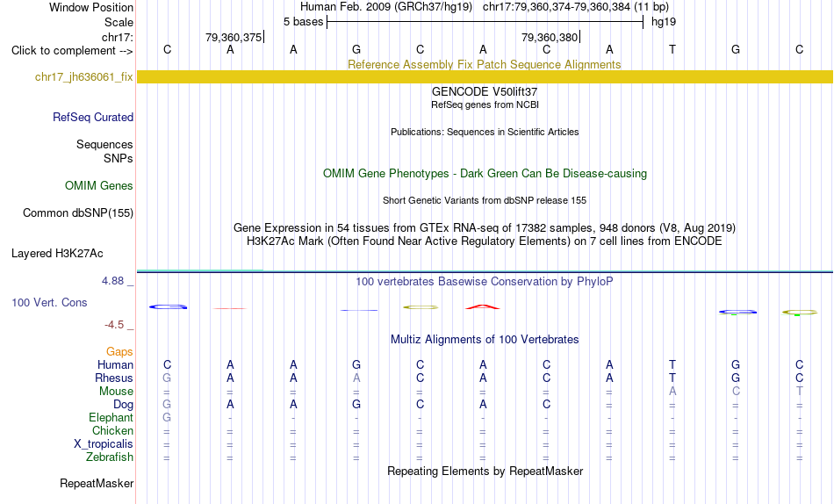
Task: Click the Window Position label
Action: pos(91,7)
